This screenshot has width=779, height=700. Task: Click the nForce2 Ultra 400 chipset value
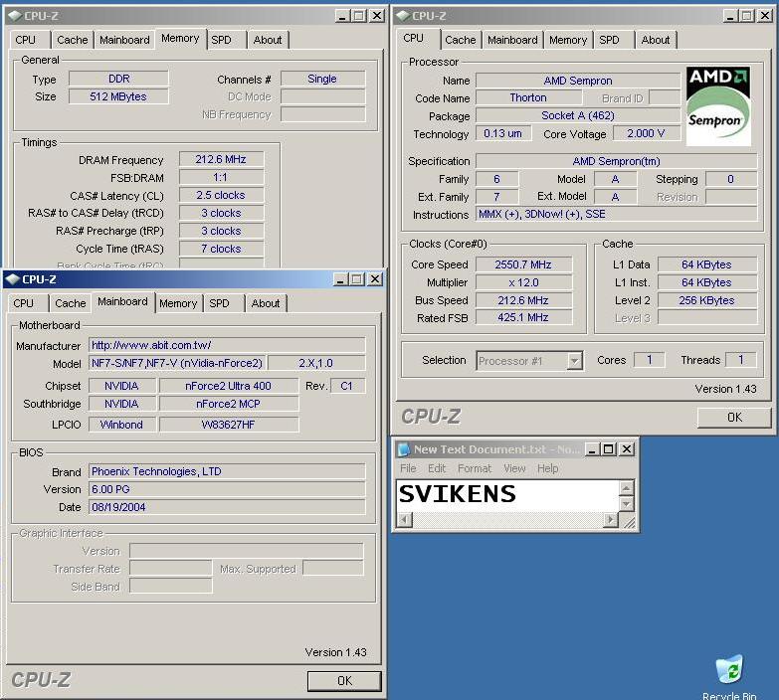[x=228, y=386]
